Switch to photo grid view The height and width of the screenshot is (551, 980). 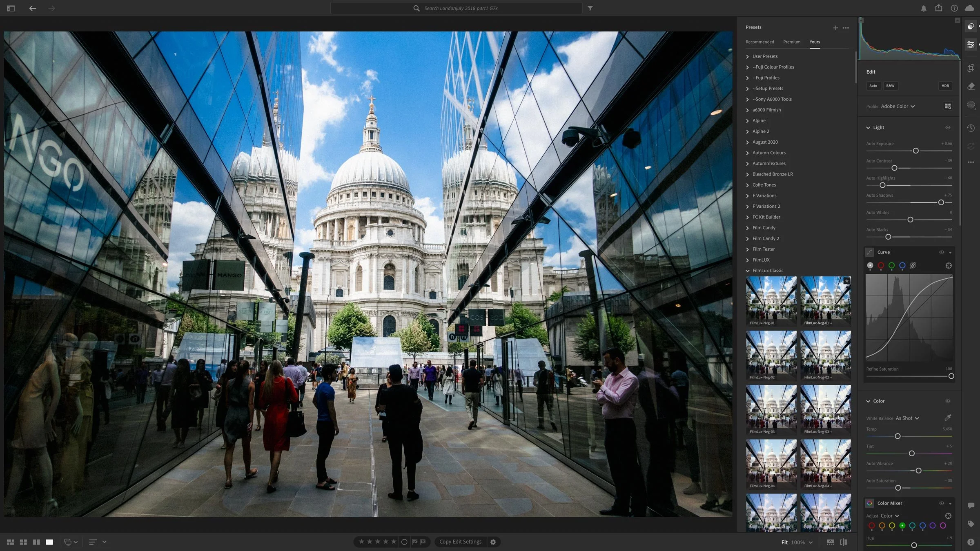(x=11, y=542)
